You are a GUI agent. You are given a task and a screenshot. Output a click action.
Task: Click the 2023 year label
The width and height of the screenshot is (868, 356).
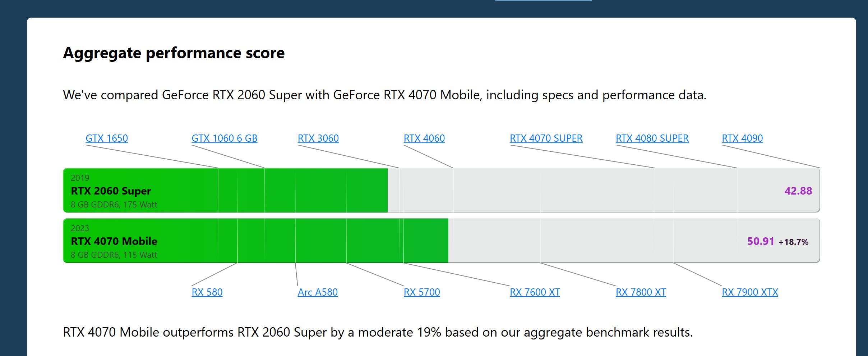coord(80,228)
